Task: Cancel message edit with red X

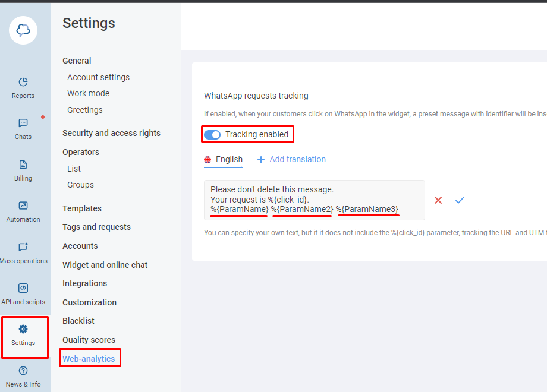Action: (438, 201)
